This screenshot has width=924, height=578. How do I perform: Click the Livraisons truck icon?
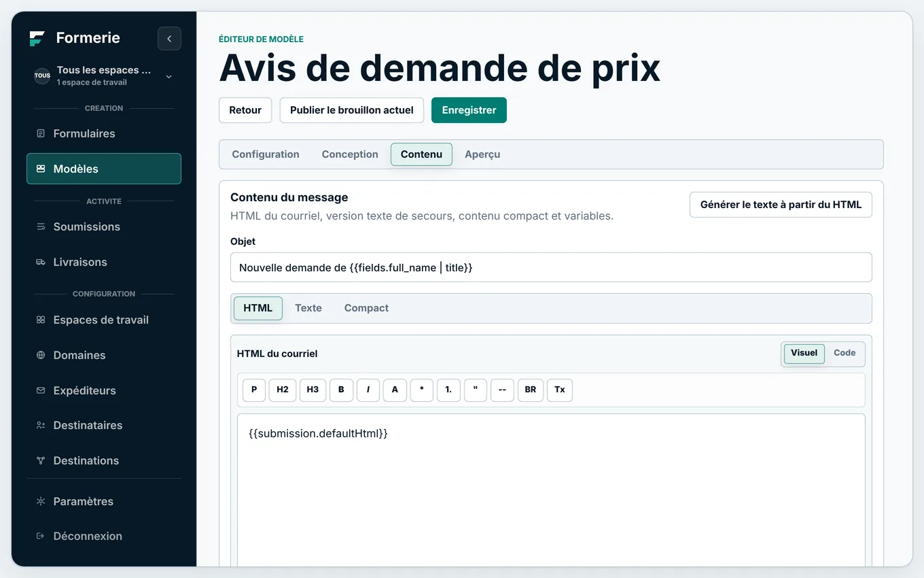pyautogui.click(x=41, y=262)
